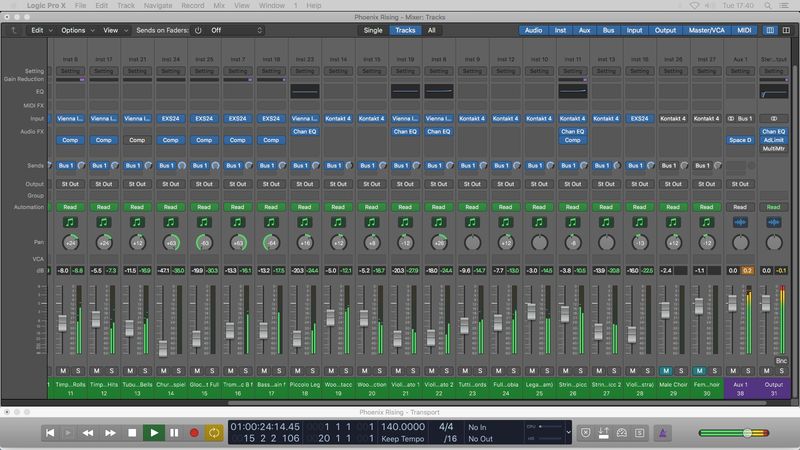Click the music note icon on Piccolo Leg channel
The width and height of the screenshot is (800, 450).
(305, 222)
